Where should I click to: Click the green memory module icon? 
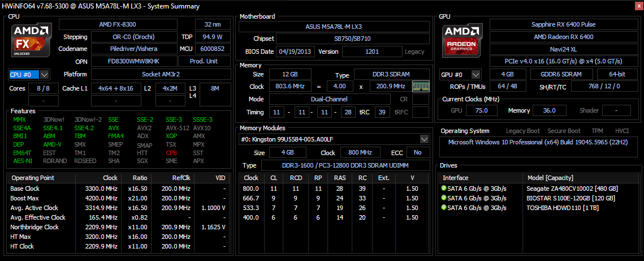tap(421, 86)
